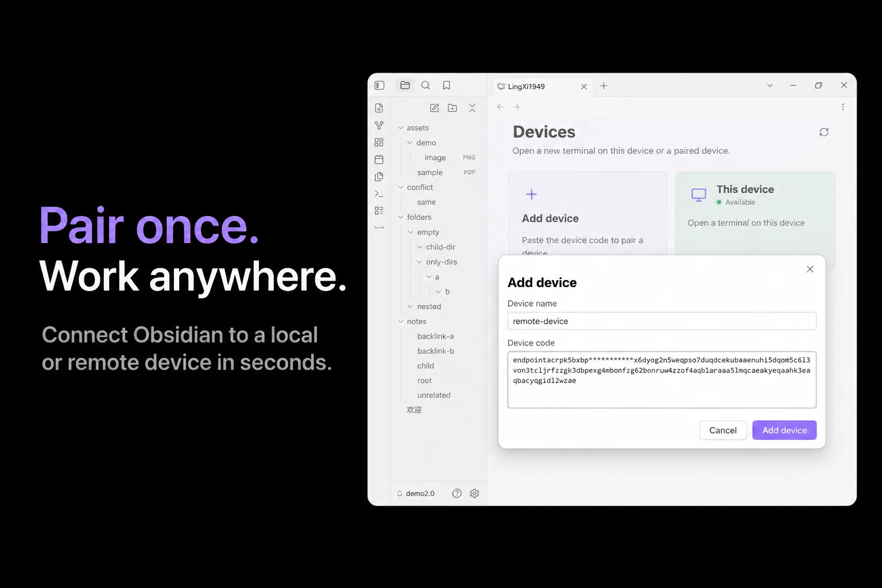Click the Device code label

click(x=531, y=343)
